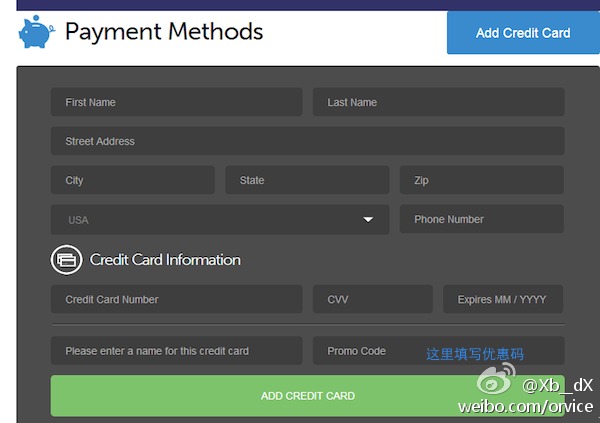Image resolution: width=600 pixels, height=423 pixels.
Task: Click the credit card name field
Action: tap(176, 351)
